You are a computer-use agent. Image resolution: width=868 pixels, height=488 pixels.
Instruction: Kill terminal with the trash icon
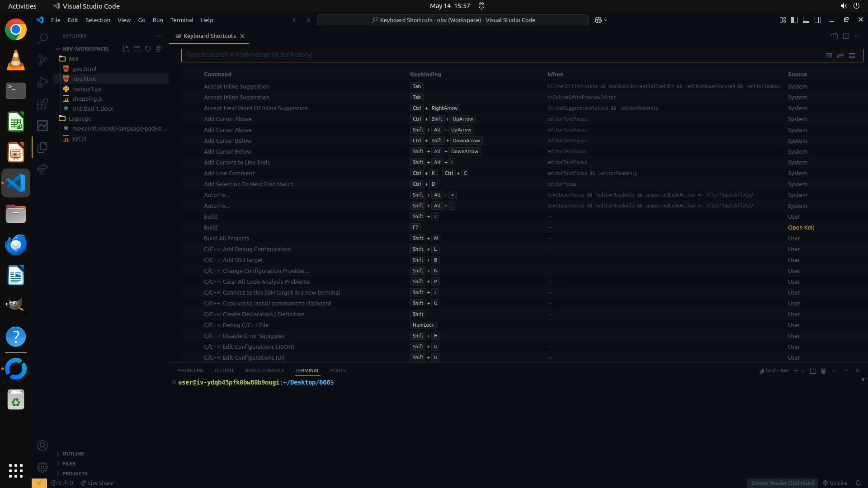coord(823,371)
